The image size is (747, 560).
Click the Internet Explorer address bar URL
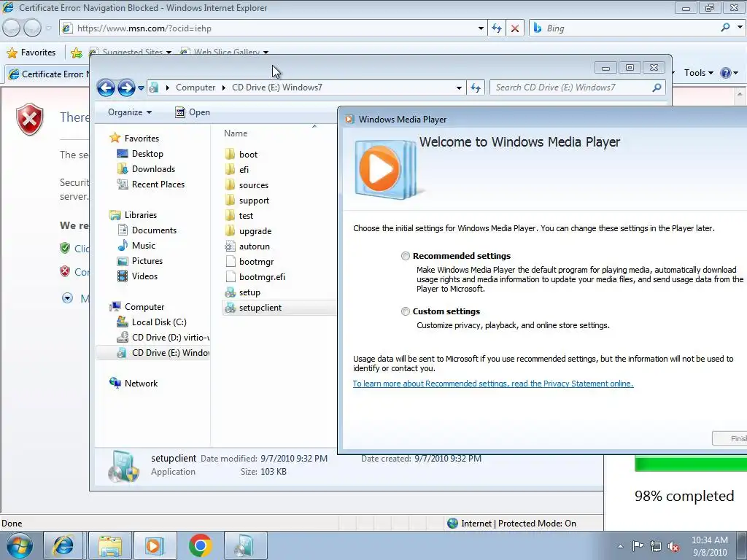pos(144,28)
